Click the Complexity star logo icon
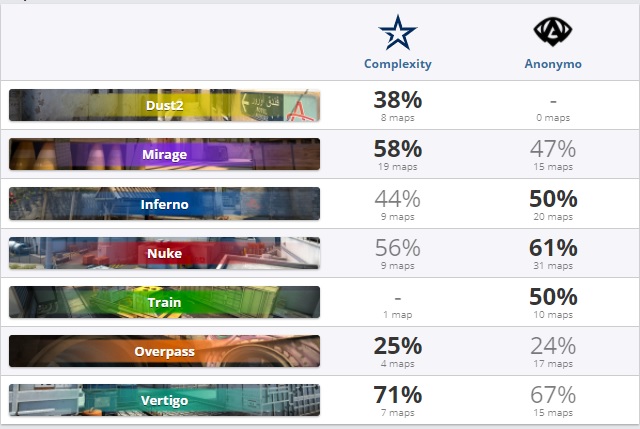This screenshot has width=640, height=429. [397, 33]
